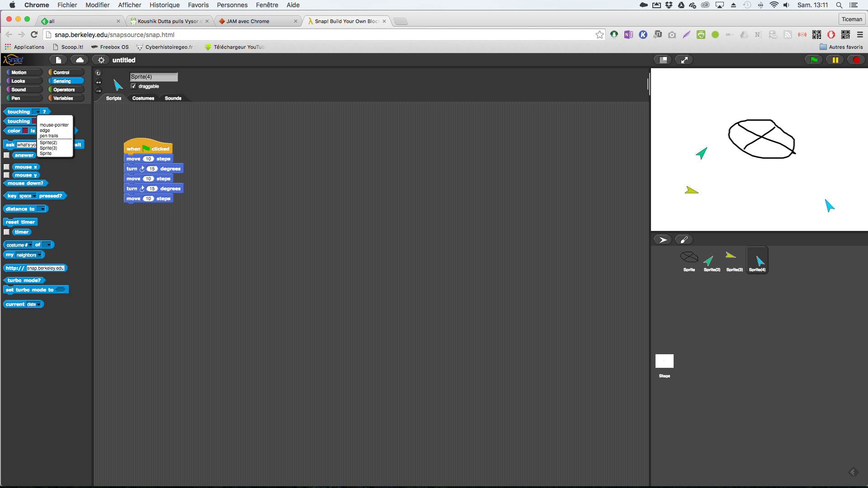Click the green flag run button
Viewport: 868px width, 488px height.
(814, 60)
